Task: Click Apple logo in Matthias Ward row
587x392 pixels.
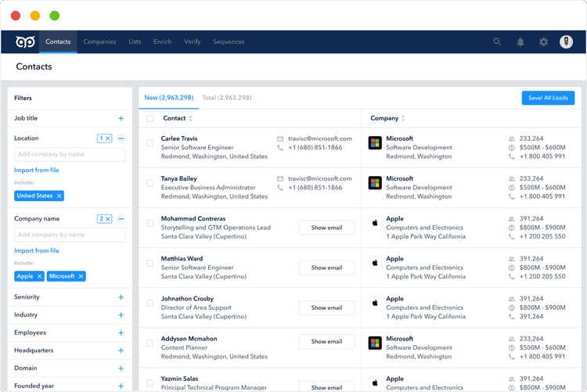Action: coord(375,263)
